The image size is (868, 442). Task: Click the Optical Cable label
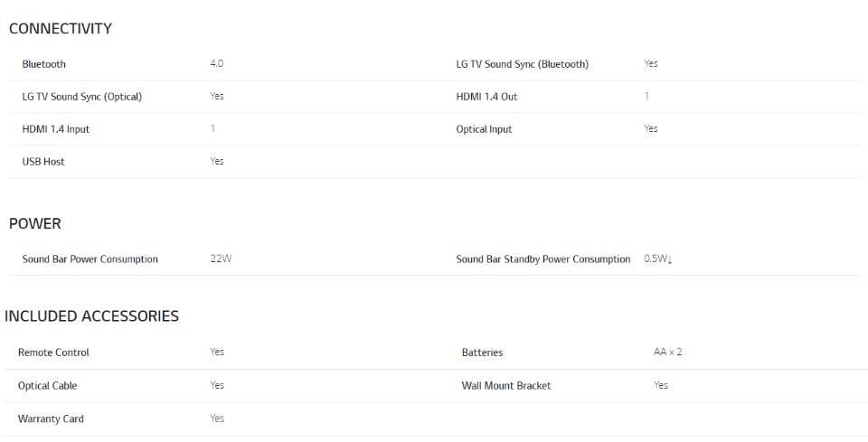coord(47,386)
